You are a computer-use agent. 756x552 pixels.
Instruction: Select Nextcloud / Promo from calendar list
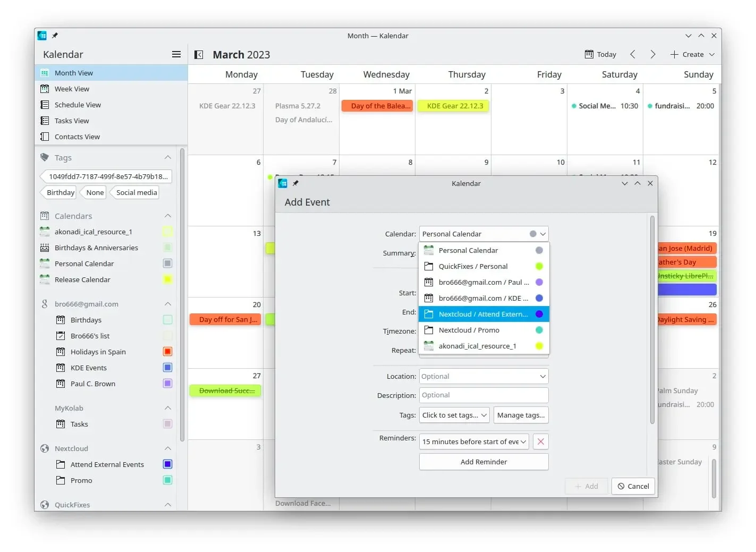point(484,330)
